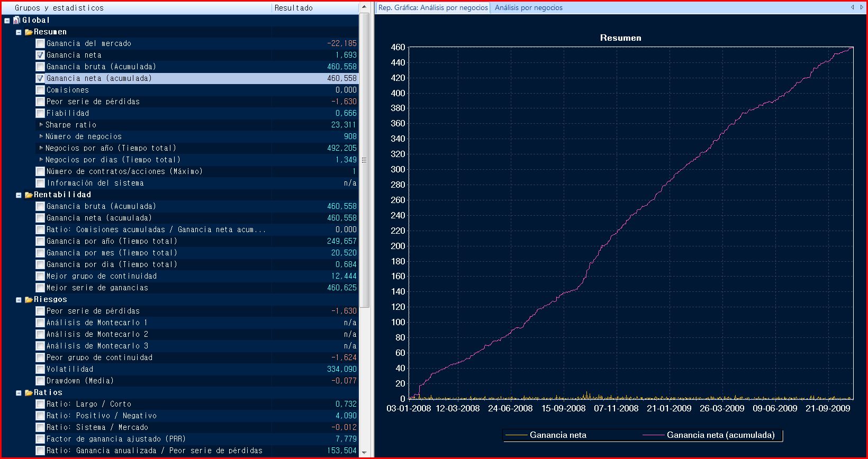The width and height of the screenshot is (868, 459).
Task: Enable the Comisiones checkbox
Action: [x=40, y=90]
